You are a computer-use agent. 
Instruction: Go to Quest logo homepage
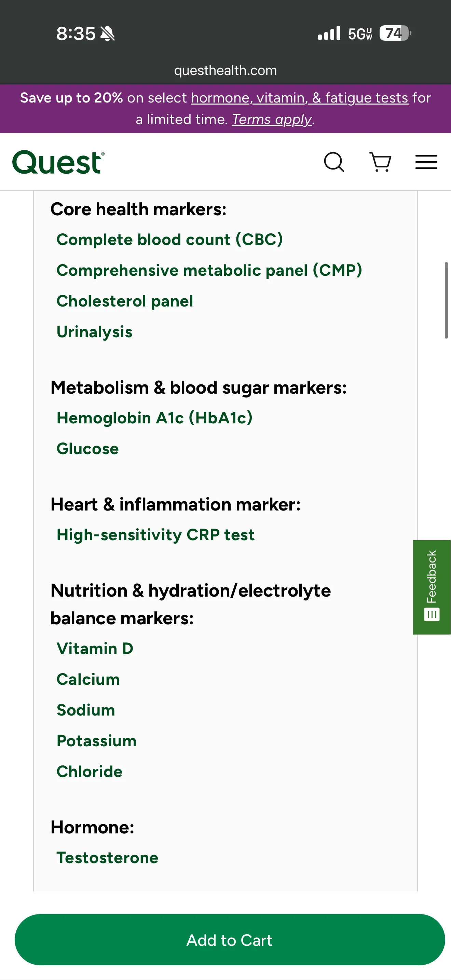[58, 162]
